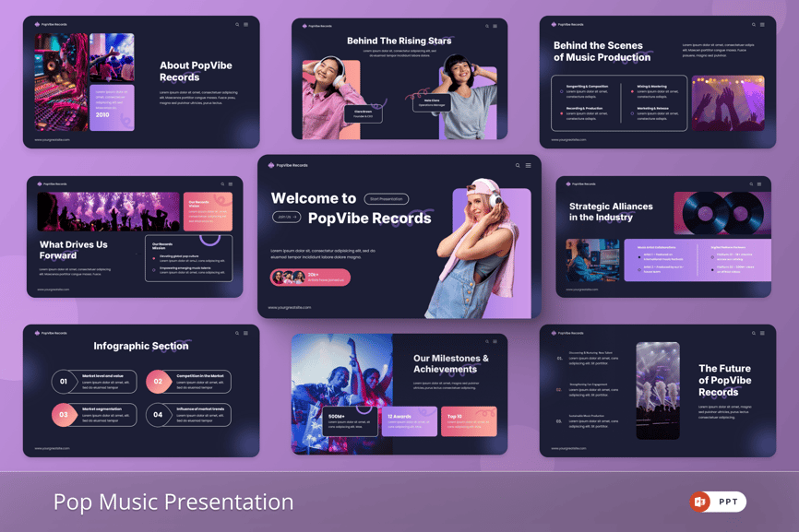Click www.yourgreatsite.com link on Welcome slide
The width and height of the screenshot is (799, 532).
(x=290, y=307)
